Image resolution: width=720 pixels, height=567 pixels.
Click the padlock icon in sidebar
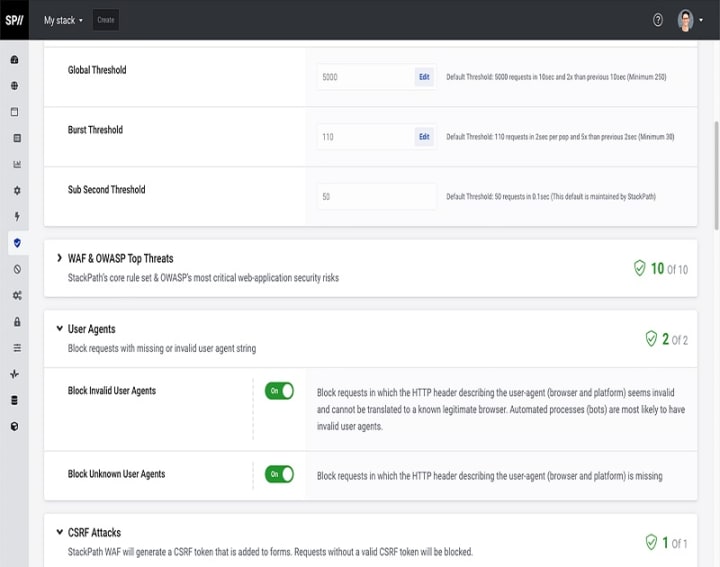click(x=16, y=321)
